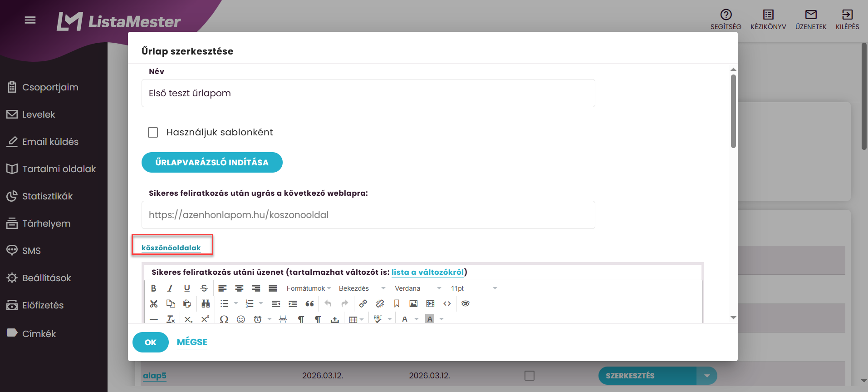Center align the text

(x=239, y=288)
